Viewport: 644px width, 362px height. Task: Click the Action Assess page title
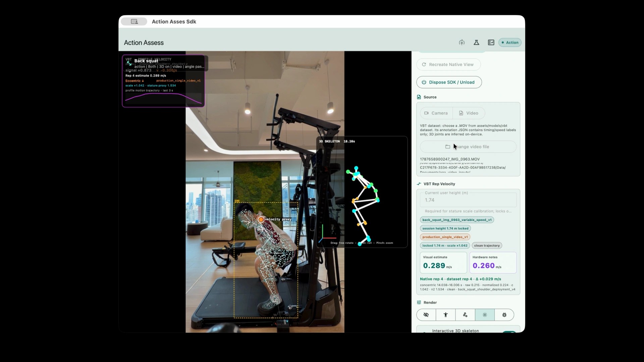tap(144, 43)
